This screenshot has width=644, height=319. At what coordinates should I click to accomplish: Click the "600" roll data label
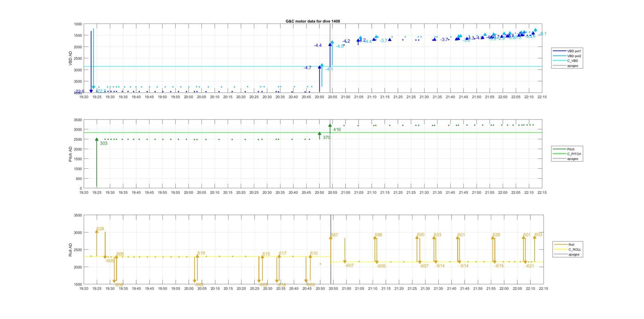tap(420, 235)
